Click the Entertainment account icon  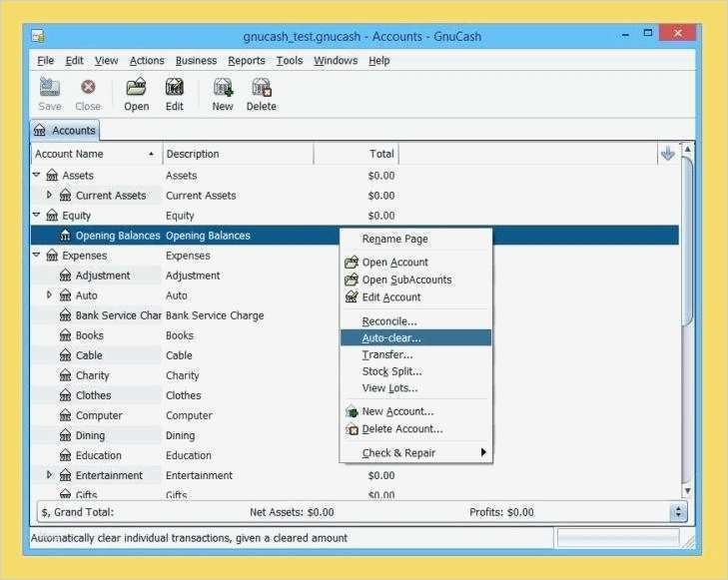click(x=66, y=474)
